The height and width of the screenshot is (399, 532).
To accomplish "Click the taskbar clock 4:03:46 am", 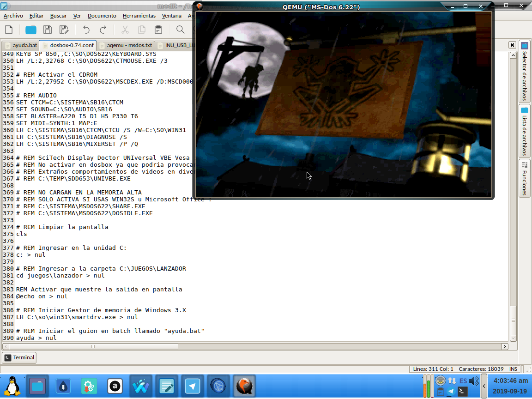I will [x=510, y=381].
